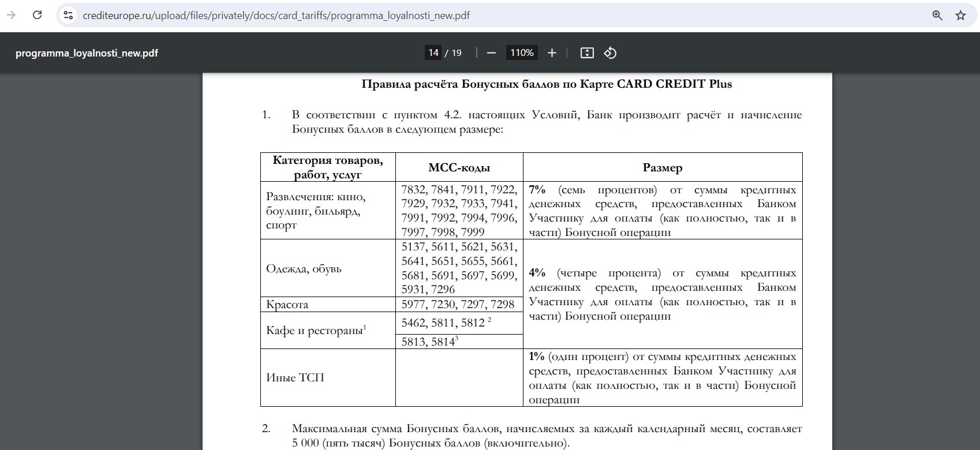This screenshot has height=450, width=980.
Task: Click the 'Кафе и рестораны' category cell
Action: [x=328, y=331]
